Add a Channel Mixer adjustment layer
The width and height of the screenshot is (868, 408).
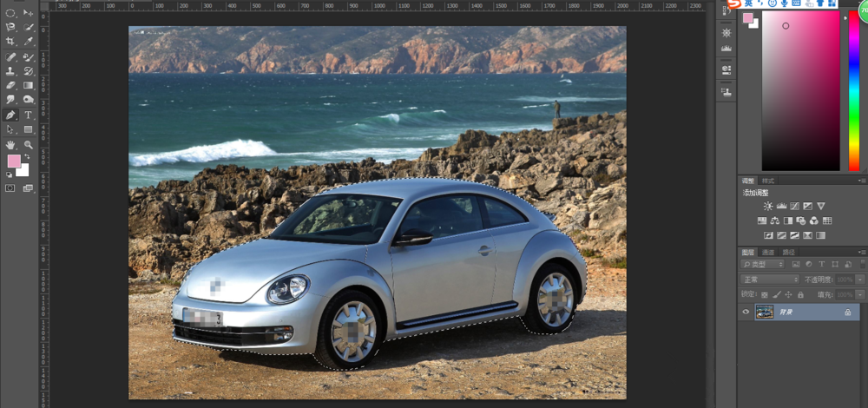tap(814, 220)
